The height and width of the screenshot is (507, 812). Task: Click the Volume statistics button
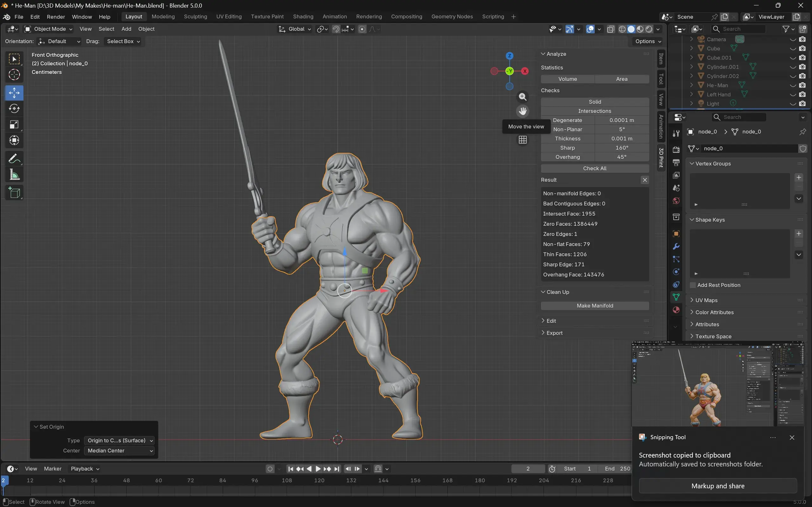click(x=568, y=79)
